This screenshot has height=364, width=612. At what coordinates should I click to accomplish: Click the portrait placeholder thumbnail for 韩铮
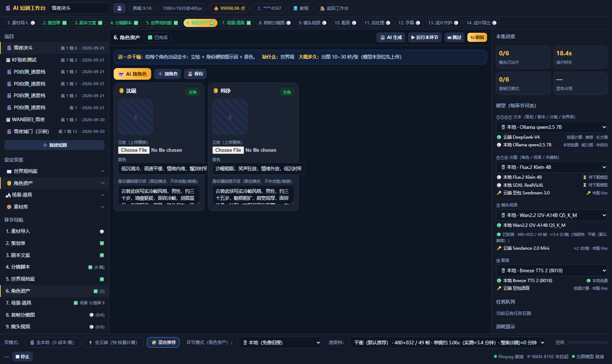[x=230, y=117]
